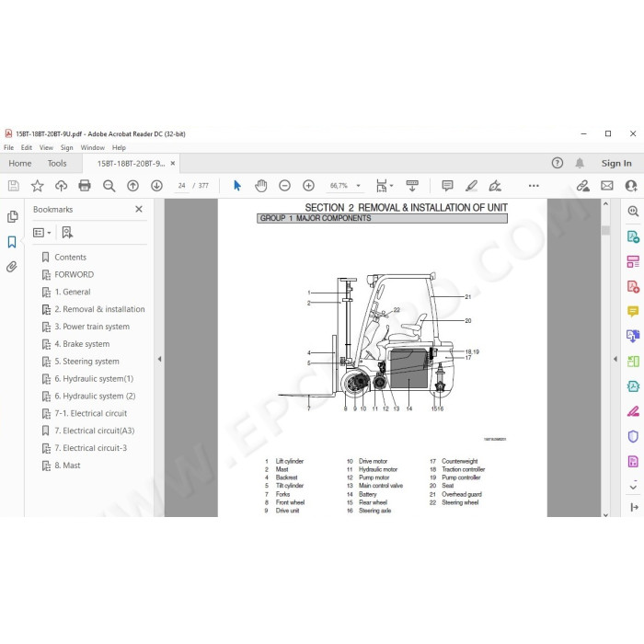Open the Help question icon
This screenshot has width=644, height=644.
tap(558, 163)
